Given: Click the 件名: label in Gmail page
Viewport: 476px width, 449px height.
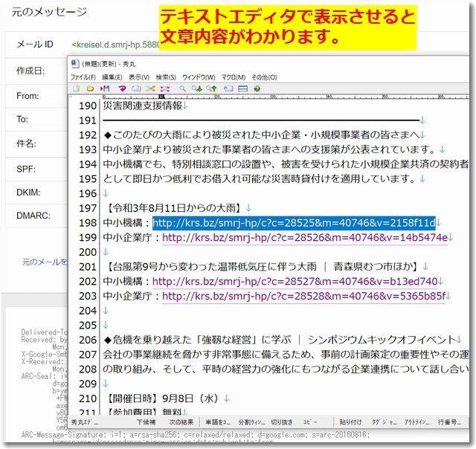Looking at the screenshot, I should 26,143.
